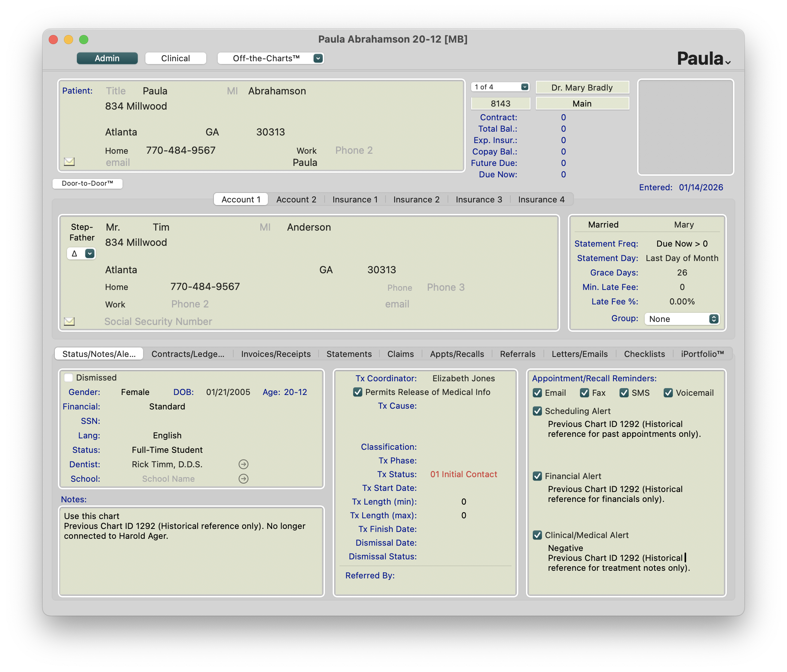This screenshot has width=787, height=672.
Task: Open the School record arrow icon
Action: click(x=244, y=479)
